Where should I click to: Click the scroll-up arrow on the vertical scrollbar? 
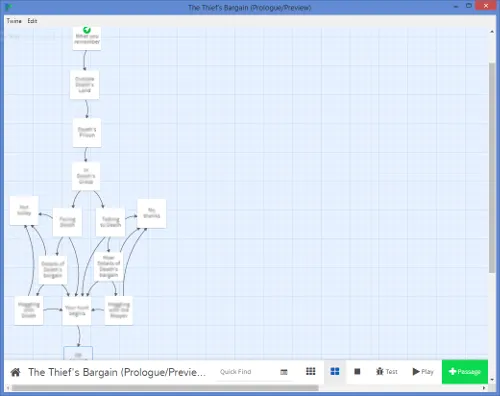[x=492, y=32]
